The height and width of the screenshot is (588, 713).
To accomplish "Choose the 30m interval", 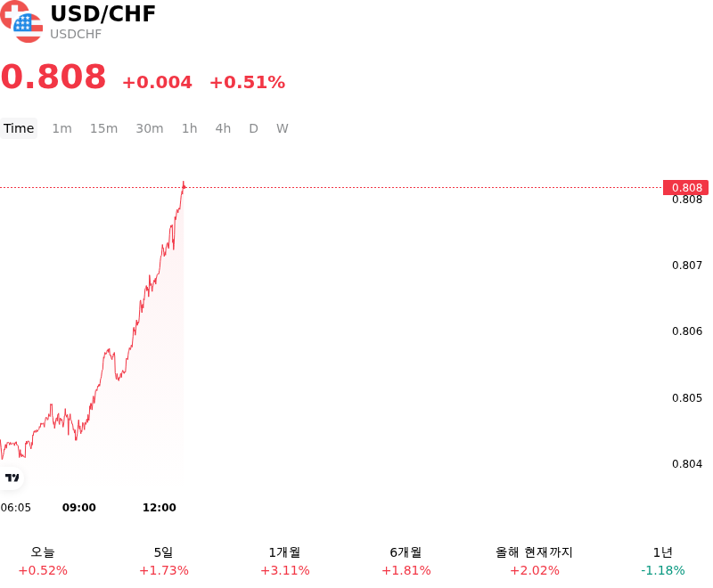I will tap(150, 128).
